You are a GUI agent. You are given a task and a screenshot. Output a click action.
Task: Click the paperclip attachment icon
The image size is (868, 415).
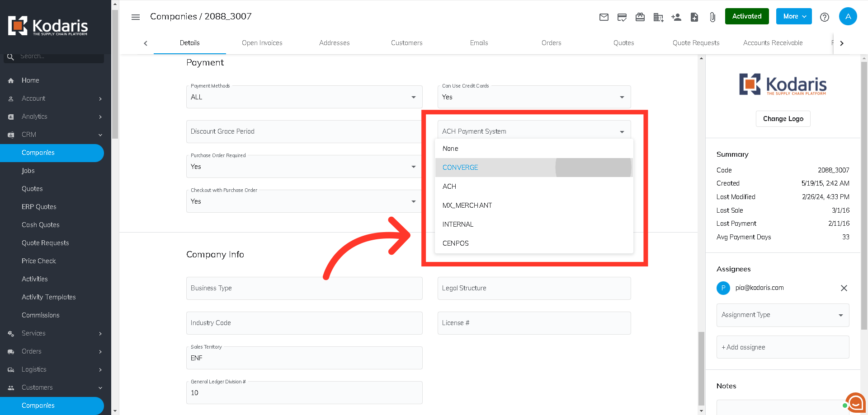pos(712,17)
